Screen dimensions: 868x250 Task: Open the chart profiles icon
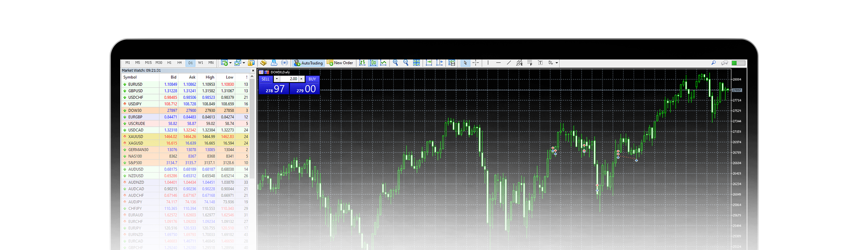pyautogui.click(x=237, y=63)
